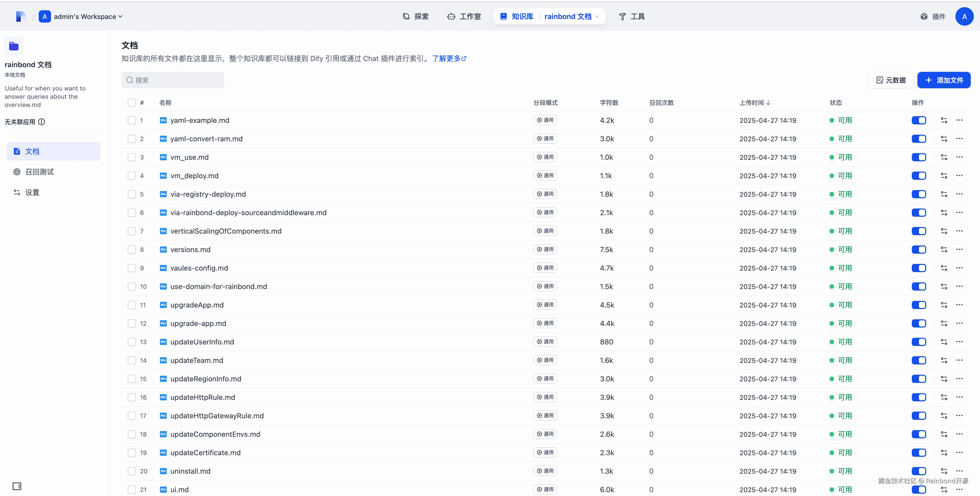Viewport: 980px width, 496px height.
Task: Click info icon next to 无关联应用
Action: [x=42, y=122]
